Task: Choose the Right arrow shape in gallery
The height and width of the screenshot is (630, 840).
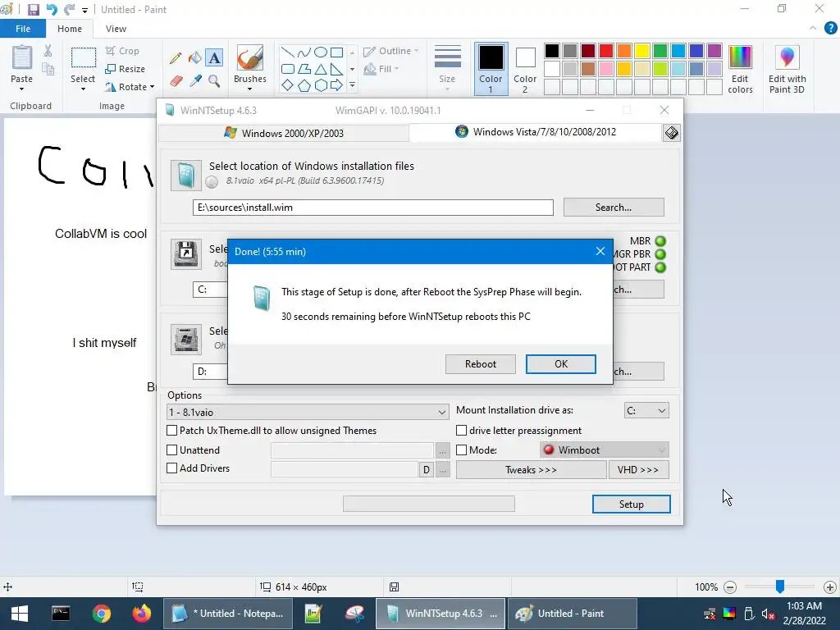Action: pos(336,85)
